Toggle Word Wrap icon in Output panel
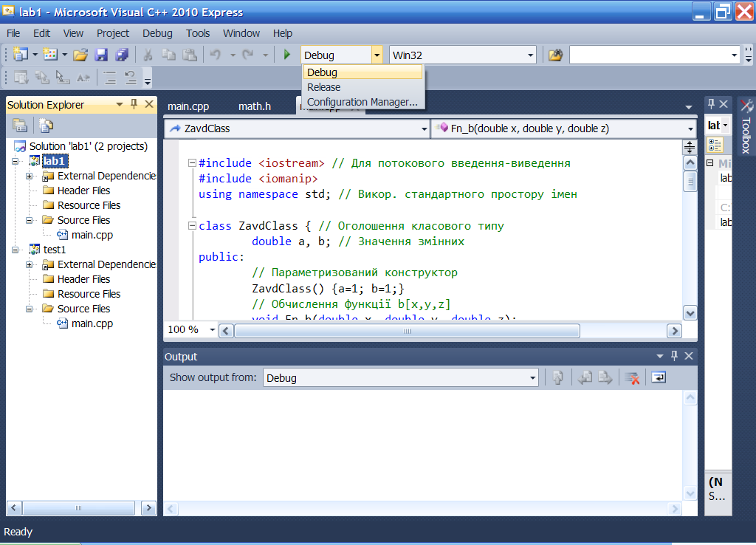 coord(659,377)
